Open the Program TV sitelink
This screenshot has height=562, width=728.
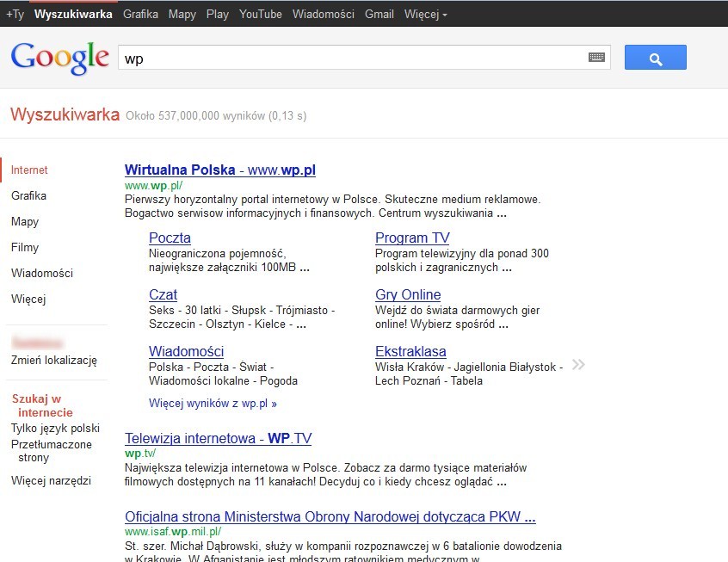tap(412, 238)
